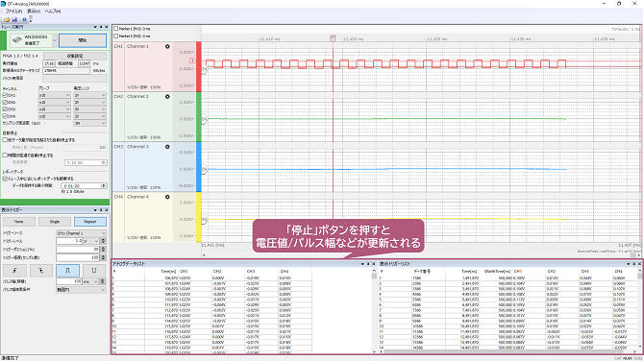The width and height of the screenshot is (644, 361).
Task: Uncheck the CH2 channel checkbox
Action: coord(5,102)
